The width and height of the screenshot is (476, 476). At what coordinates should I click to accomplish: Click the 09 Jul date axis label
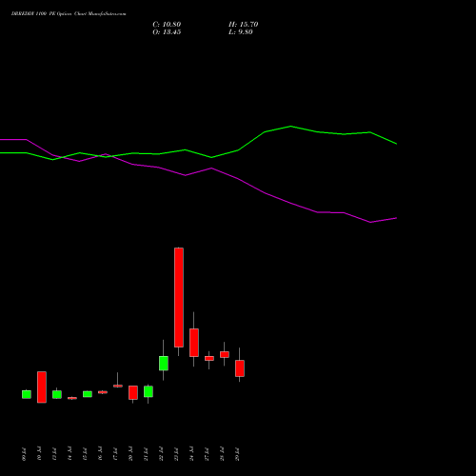point(24,454)
